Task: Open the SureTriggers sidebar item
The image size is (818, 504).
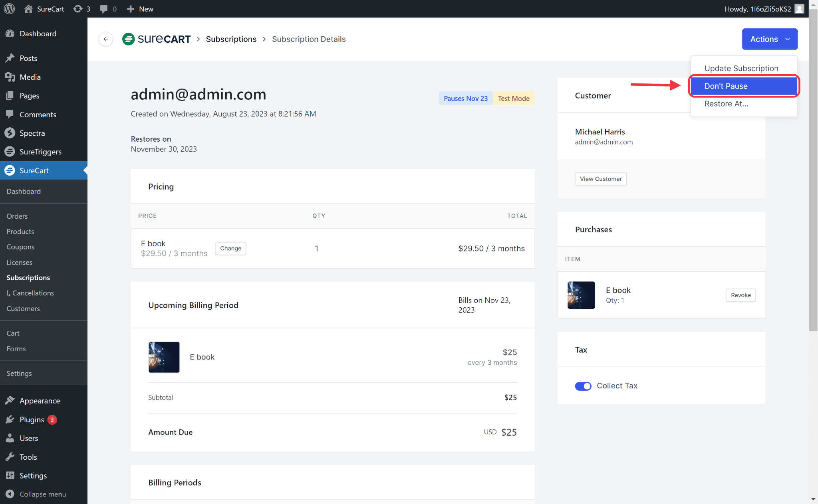Action: tap(40, 152)
